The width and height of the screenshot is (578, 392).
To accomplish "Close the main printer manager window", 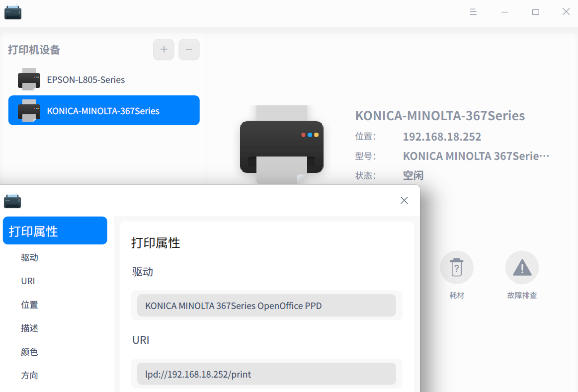I will (566, 12).
